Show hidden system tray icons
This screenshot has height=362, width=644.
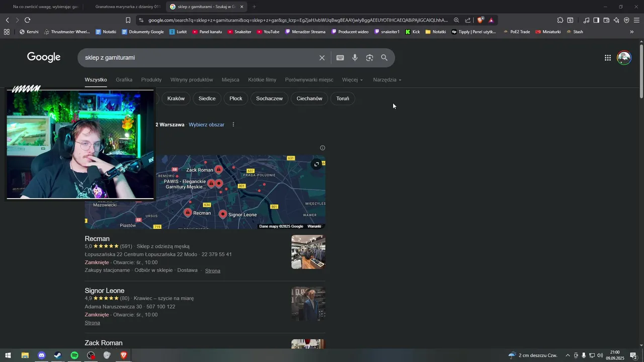[x=568, y=355]
